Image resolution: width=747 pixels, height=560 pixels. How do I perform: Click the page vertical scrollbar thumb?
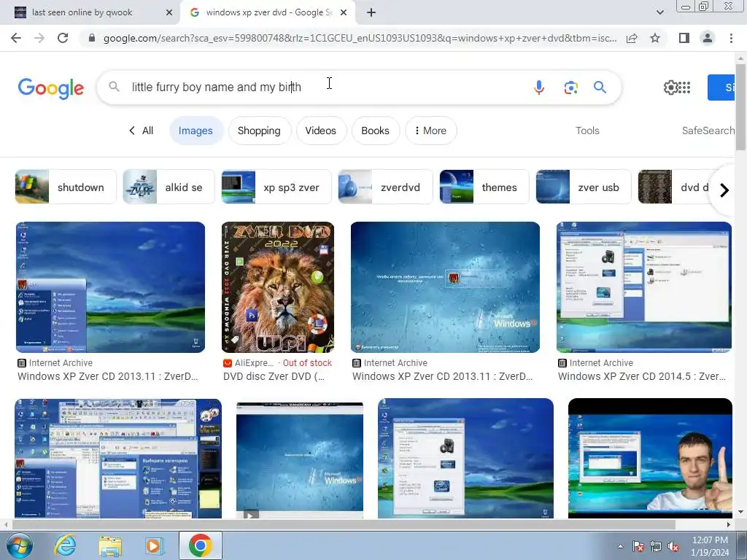tap(740, 108)
